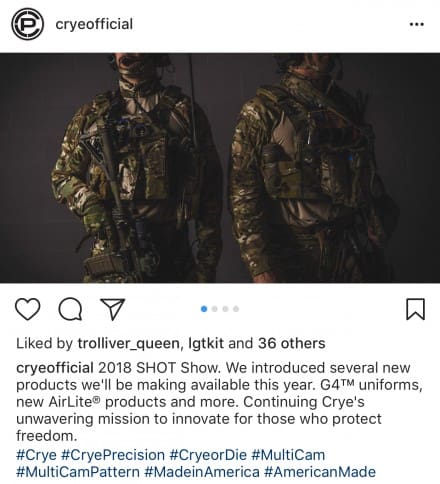Open cryeofficial username in header

pyautogui.click(x=94, y=24)
